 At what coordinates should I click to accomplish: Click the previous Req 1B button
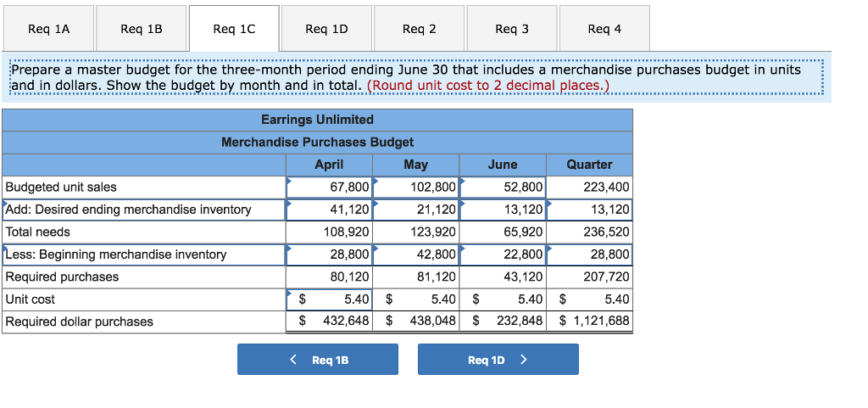(x=318, y=360)
